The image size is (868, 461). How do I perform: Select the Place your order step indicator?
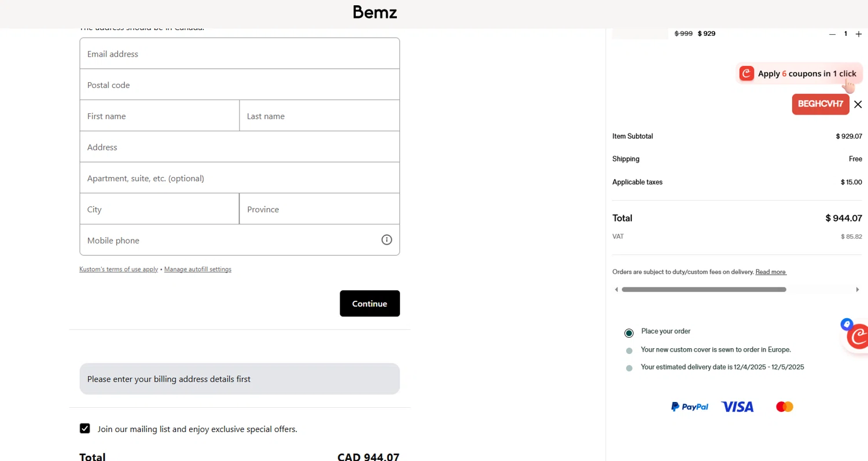629,333
